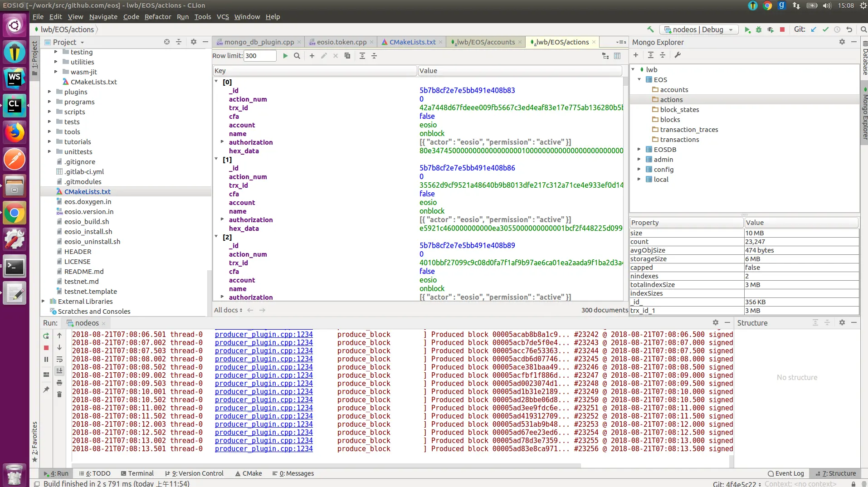
Task: Pin the nodeos Run tab
Action: click(x=46, y=389)
